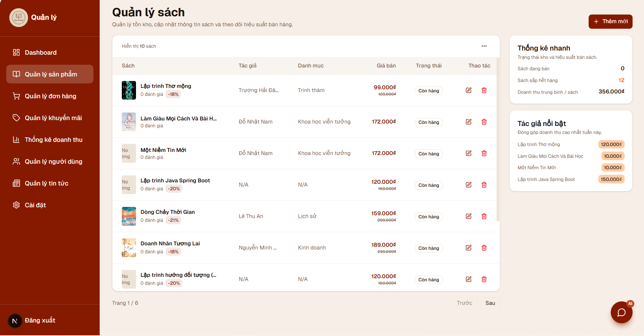Click the -18% badge of Lập trình Thơ mộng
Image resolution: width=644 pixels, height=336 pixels.
point(173,94)
